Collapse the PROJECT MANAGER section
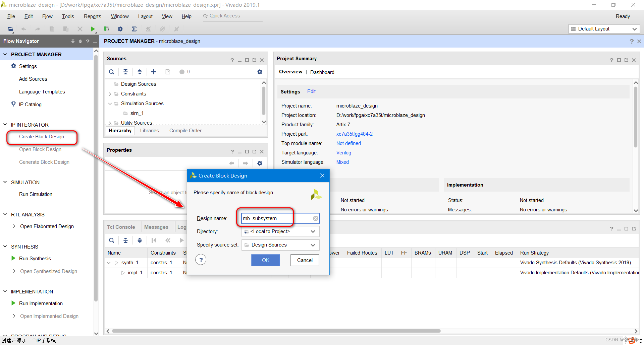This screenshot has height=345, width=644. click(5, 54)
